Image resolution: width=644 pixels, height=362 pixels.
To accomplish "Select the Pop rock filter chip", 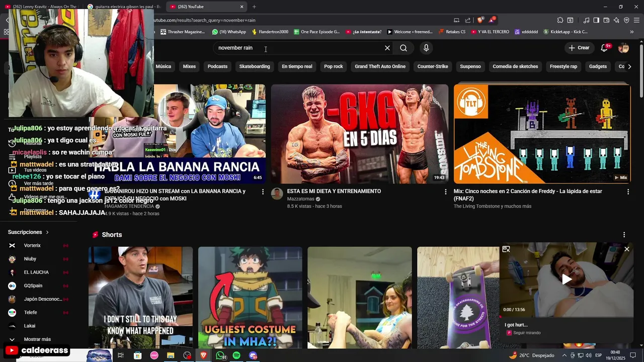I will pyautogui.click(x=333, y=66).
